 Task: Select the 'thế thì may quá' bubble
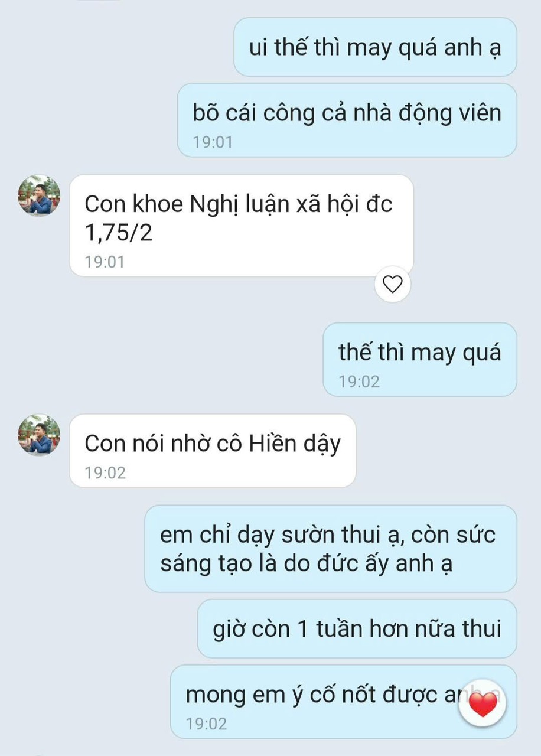click(420, 360)
